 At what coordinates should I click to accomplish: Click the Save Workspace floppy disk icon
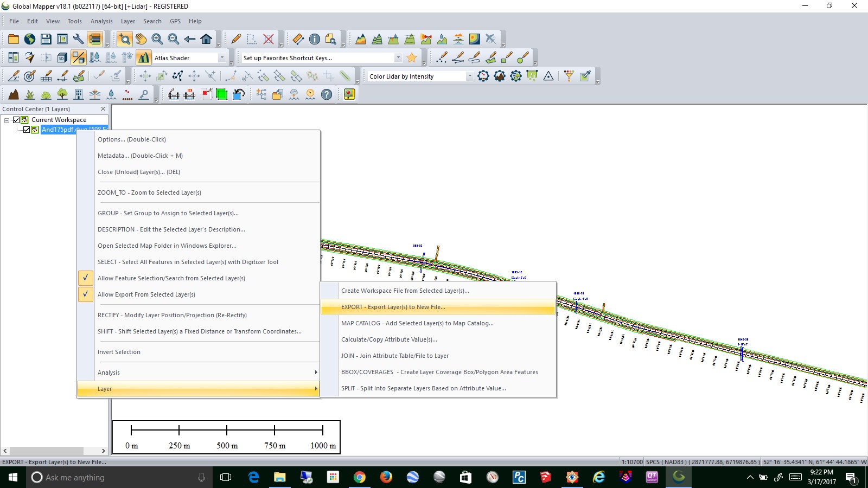coord(46,39)
